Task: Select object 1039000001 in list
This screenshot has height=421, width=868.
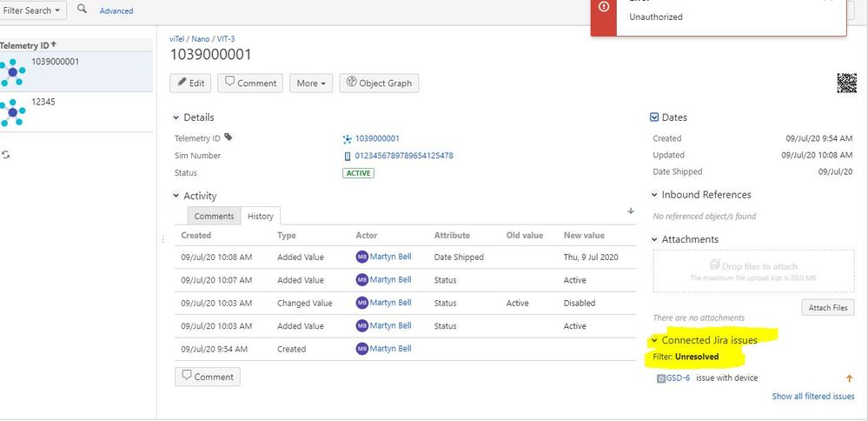Action: pyautogui.click(x=76, y=71)
